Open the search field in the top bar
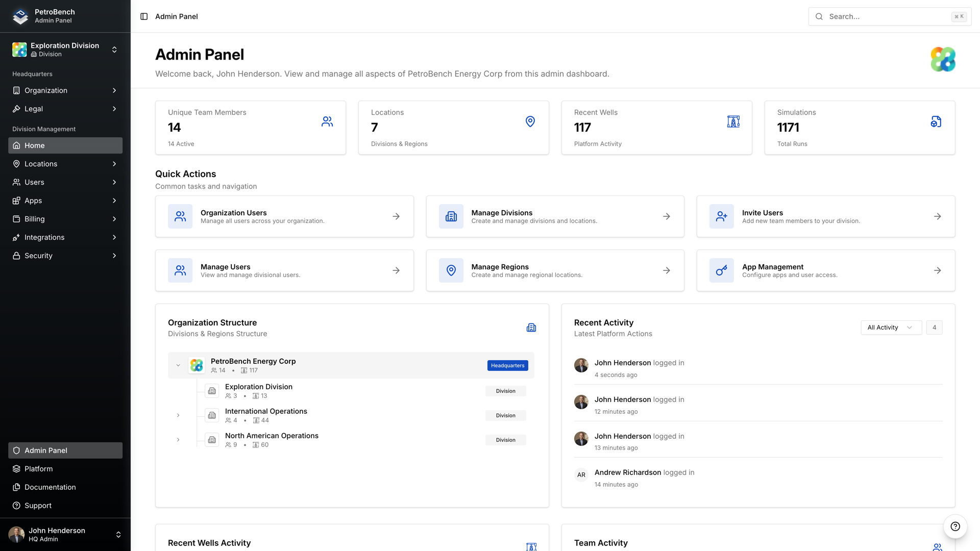 [x=888, y=16]
